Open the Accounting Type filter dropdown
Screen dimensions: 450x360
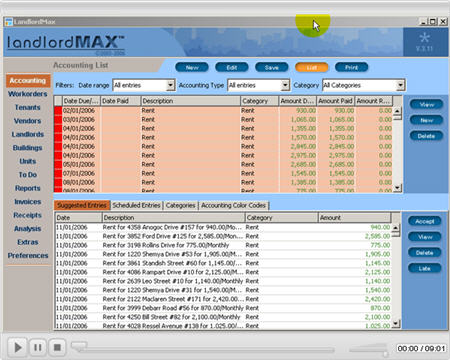(285, 85)
